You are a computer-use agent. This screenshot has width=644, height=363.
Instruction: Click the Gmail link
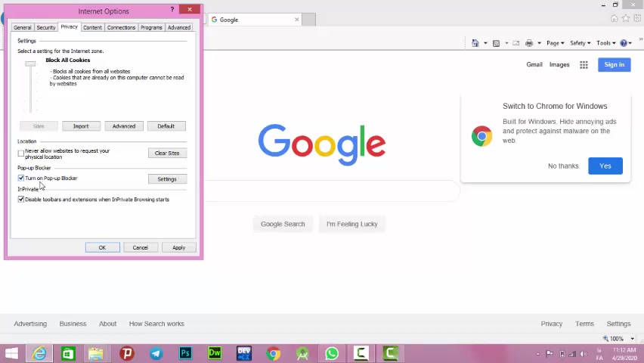pos(534,64)
